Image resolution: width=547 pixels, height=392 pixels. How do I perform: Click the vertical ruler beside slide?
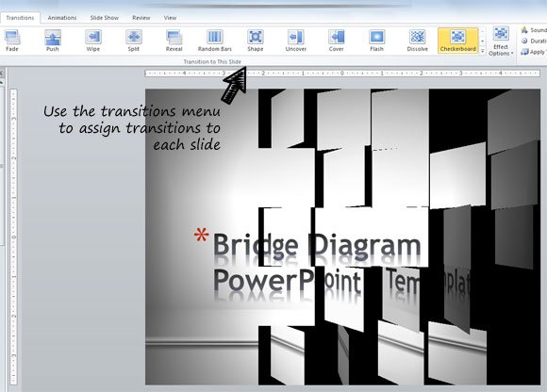click(x=13, y=237)
